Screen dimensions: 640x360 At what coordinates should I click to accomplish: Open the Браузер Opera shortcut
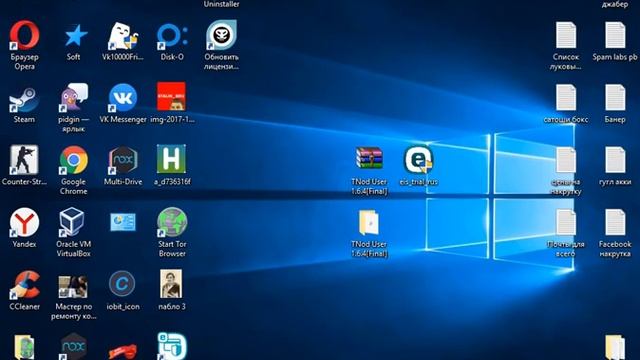(24, 35)
